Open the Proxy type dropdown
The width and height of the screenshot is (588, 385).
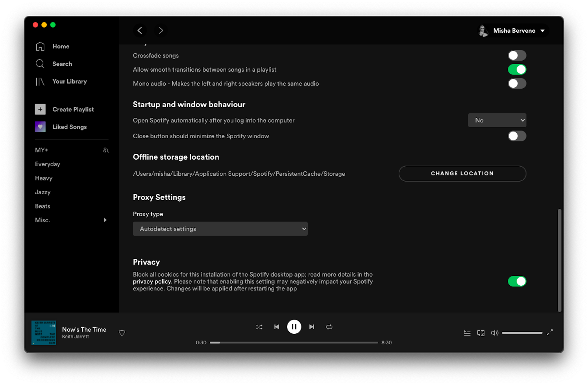220,229
